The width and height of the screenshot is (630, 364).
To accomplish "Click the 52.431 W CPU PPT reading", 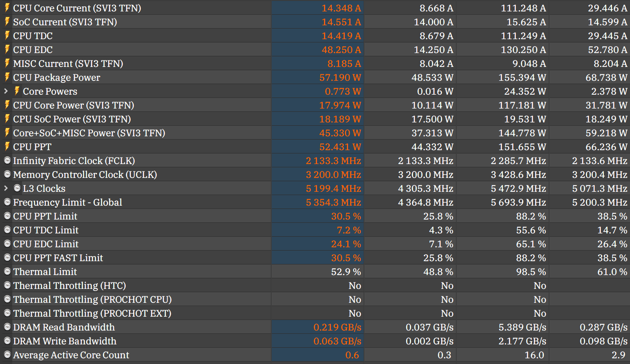I will coord(340,146).
